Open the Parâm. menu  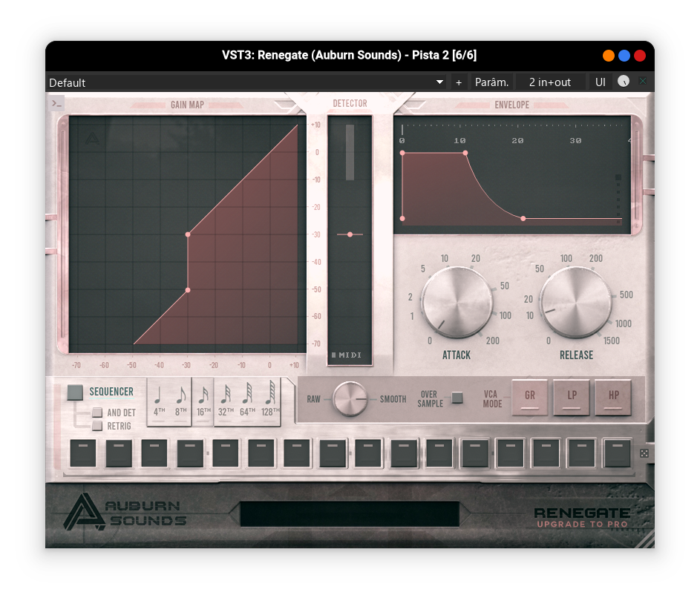click(492, 82)
